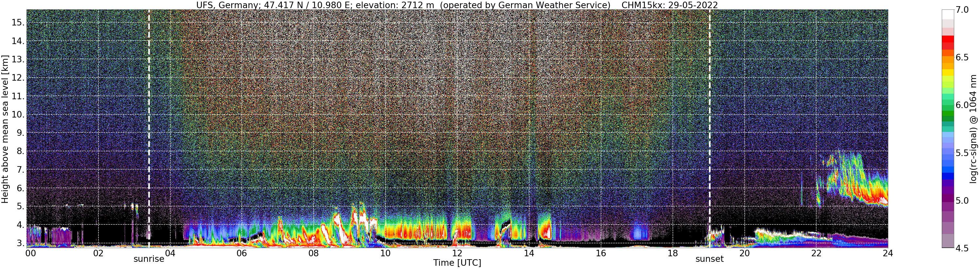Click the time-axis tick label "24"
980x269 pixels.
click(x=888, y=253)
